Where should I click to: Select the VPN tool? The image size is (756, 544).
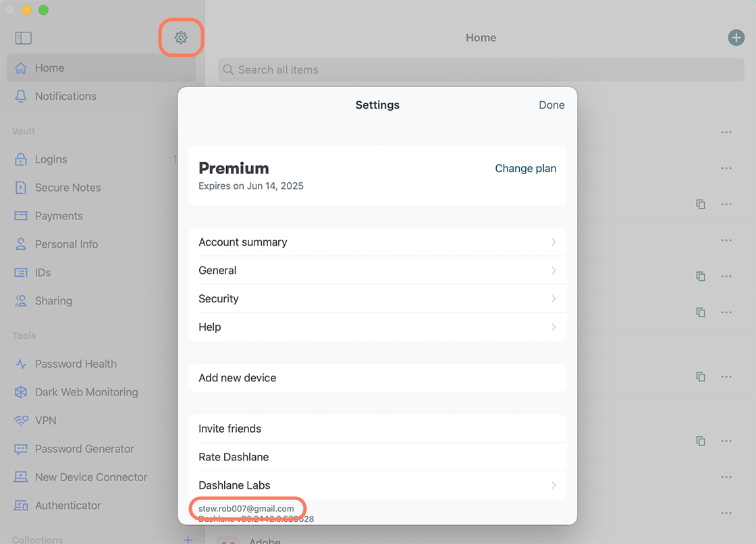click(x=45, y=420)
